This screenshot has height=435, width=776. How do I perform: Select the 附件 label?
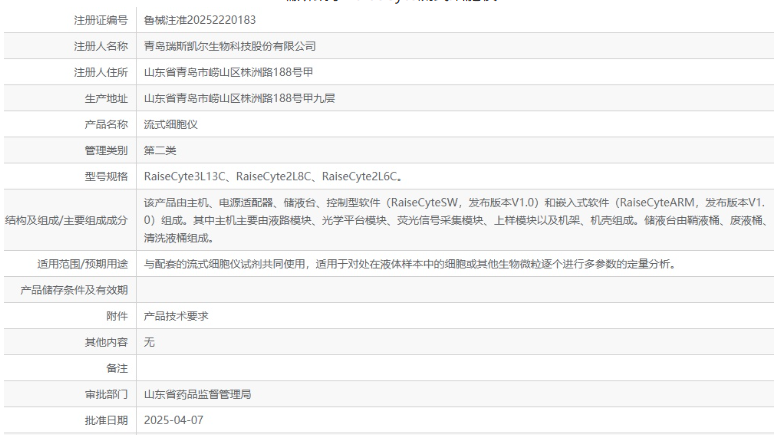(x=117, y=316)
